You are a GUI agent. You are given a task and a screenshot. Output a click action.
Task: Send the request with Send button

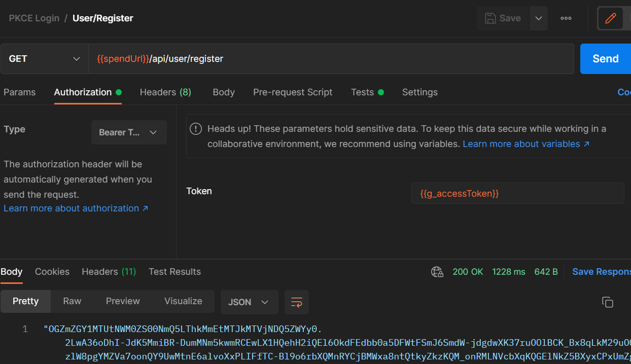[x=605, y=59]
